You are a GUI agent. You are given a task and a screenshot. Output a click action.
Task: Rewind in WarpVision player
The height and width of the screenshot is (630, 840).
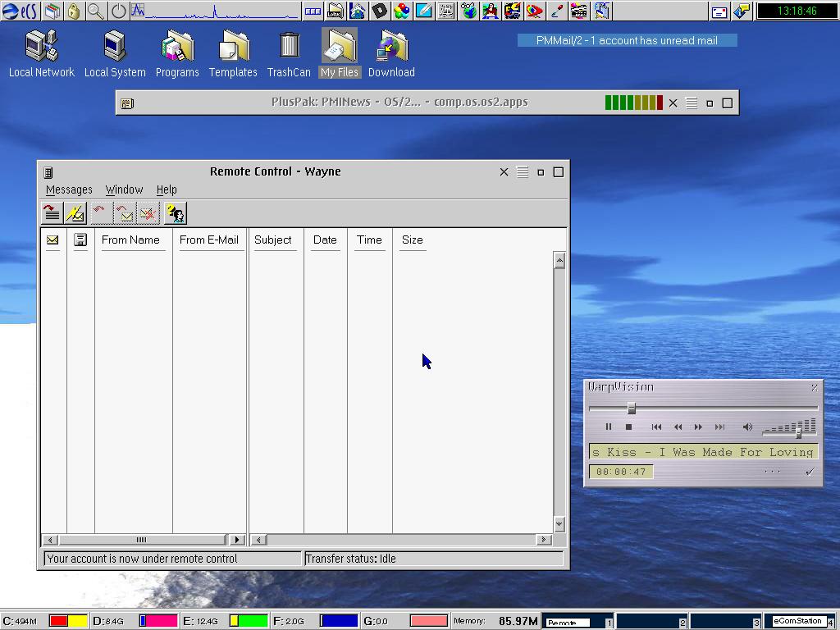[x=678, y=427]
